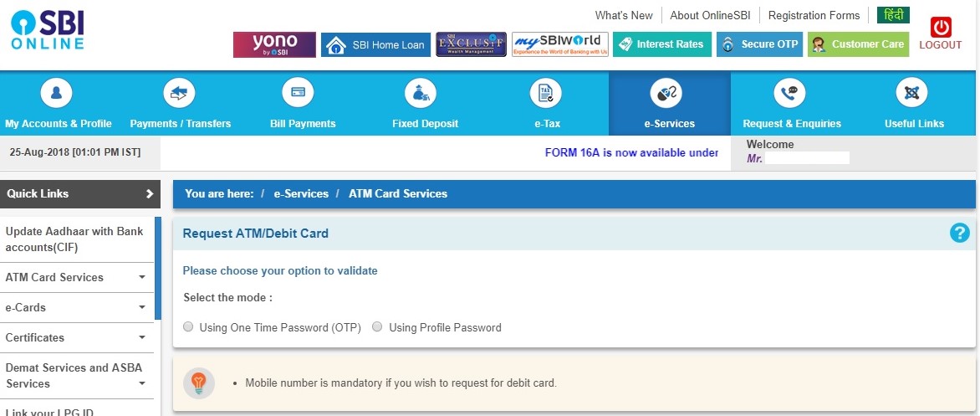Open the Fixed Deposit money bag icon
Image resolution: width=980 pixels, height=416 pixels.
pos(425,93)
